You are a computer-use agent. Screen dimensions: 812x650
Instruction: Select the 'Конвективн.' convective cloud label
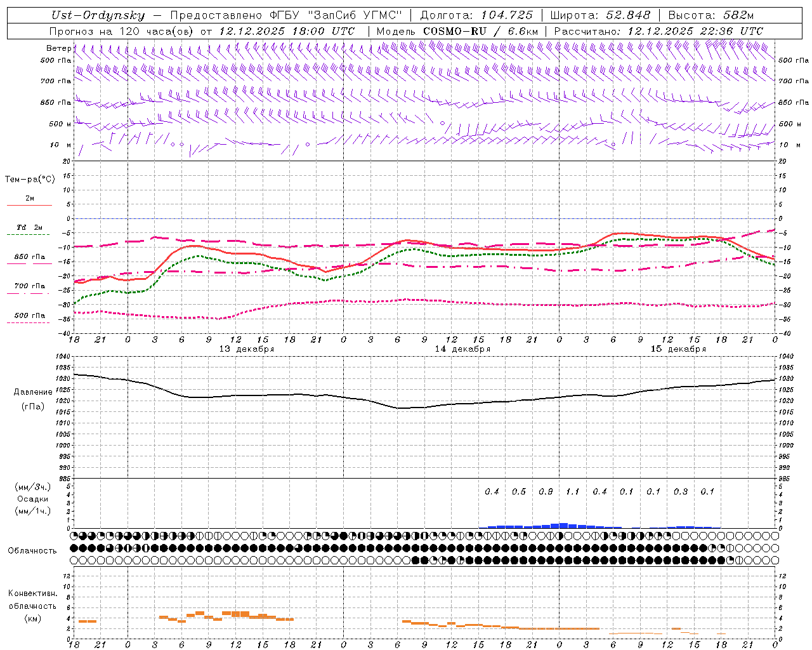(33, 594)
